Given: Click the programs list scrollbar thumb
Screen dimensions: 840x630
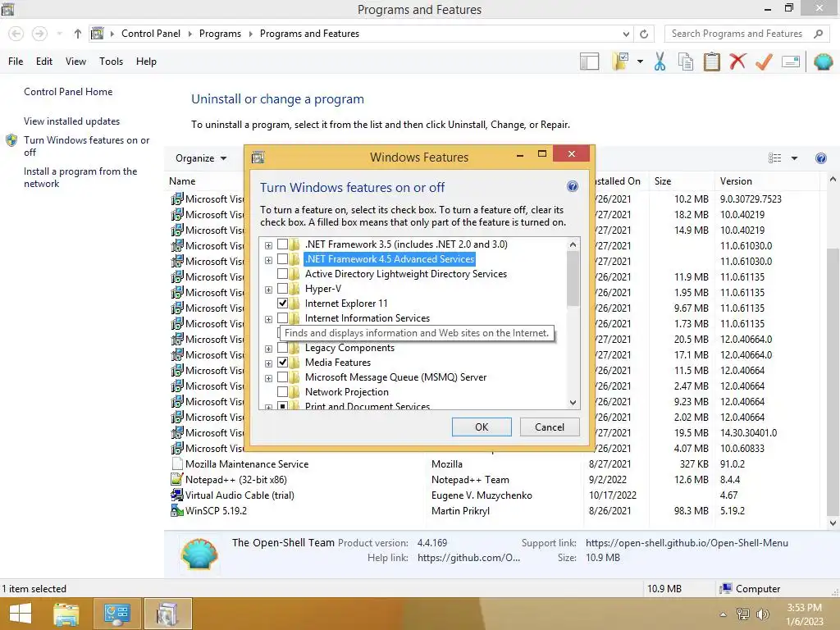Looking at the screenshot, I should (x=833, y=381).
